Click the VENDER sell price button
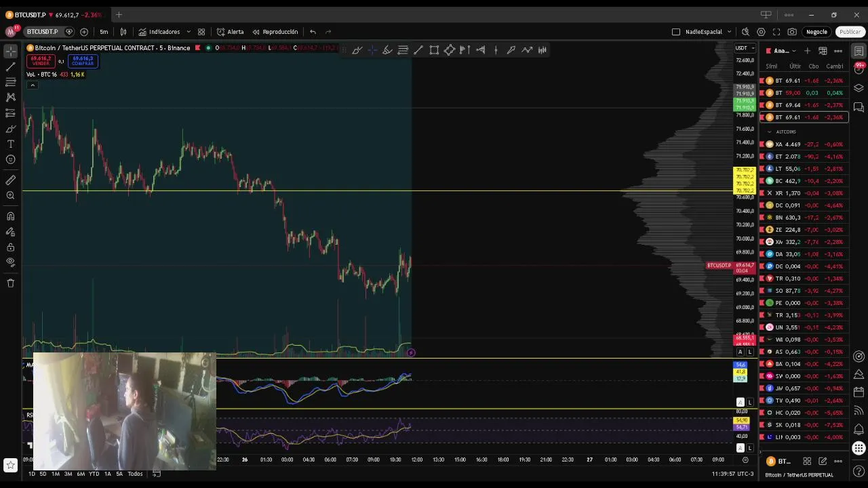 (41, 61)
